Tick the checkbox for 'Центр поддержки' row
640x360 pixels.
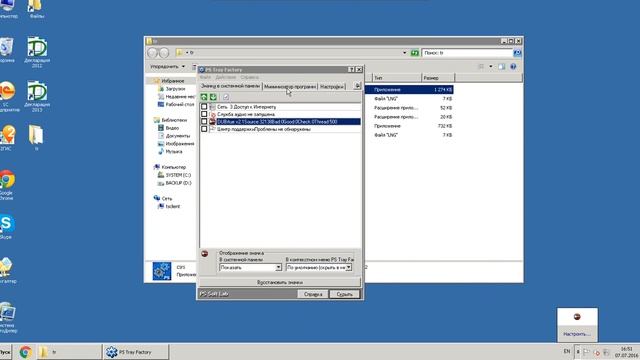(x=204, y=129)
